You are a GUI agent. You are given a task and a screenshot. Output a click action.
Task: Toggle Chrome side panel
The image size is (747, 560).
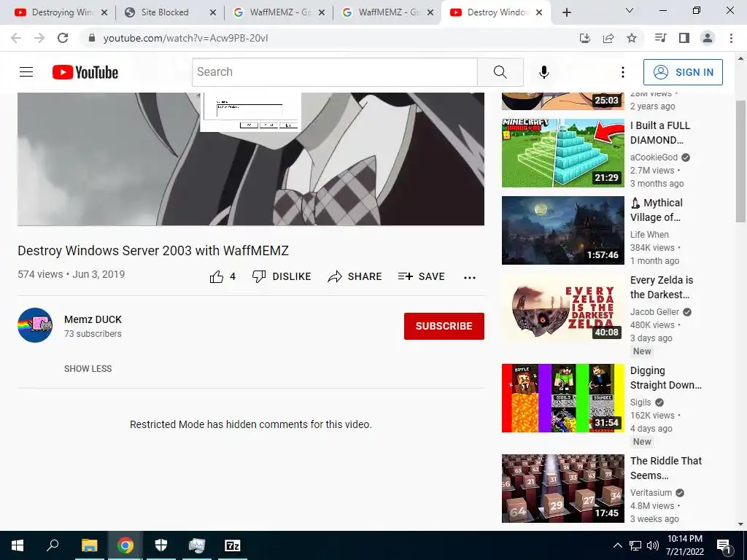click(684, 38)
